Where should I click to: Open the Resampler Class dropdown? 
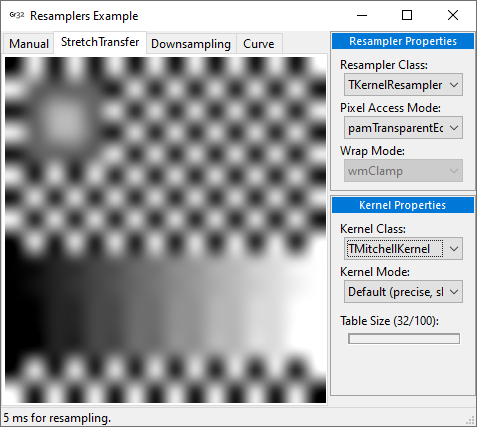click(x=403, y=85)
